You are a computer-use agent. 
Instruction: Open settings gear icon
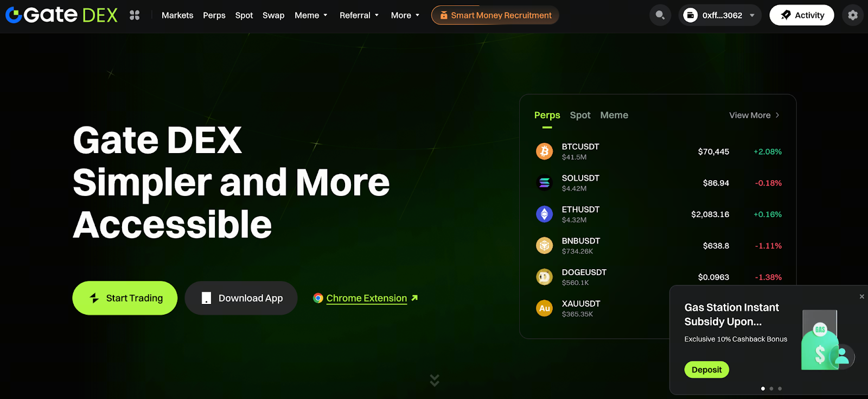(853, 15)
